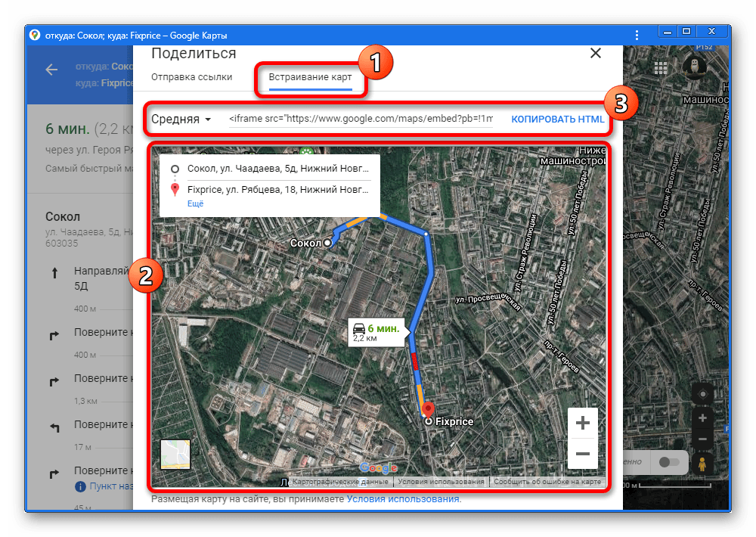This screenshot has height=537, width=756.
Task: Click the Google Maps favicon in title bar
Action: pos(34,35)
